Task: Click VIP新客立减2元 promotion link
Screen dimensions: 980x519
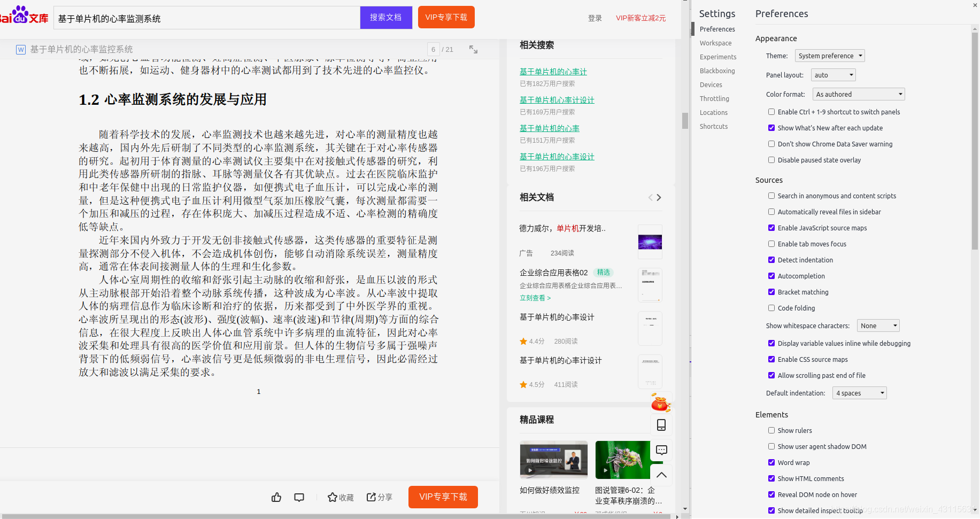Action: [x=641, y=18]
